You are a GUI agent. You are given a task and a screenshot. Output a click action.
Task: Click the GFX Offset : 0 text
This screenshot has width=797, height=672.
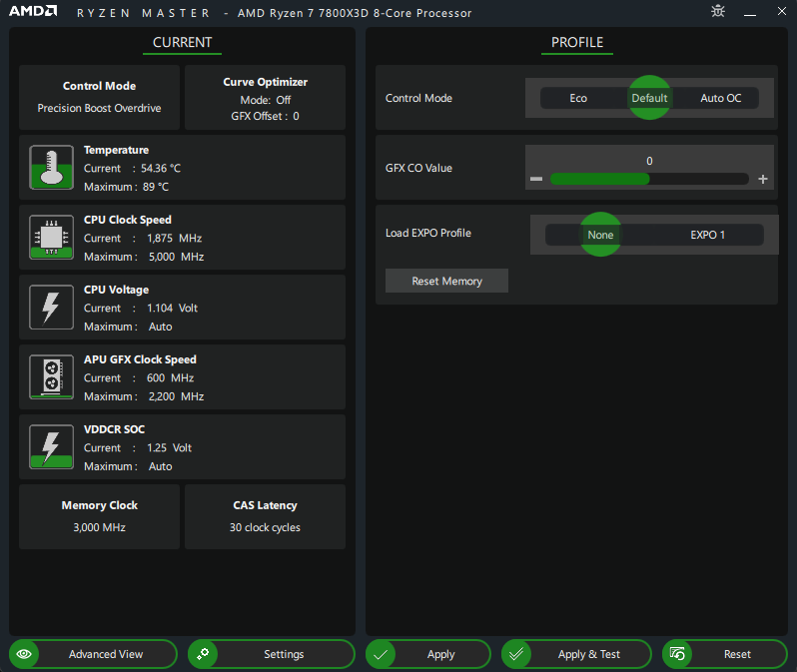265,116
